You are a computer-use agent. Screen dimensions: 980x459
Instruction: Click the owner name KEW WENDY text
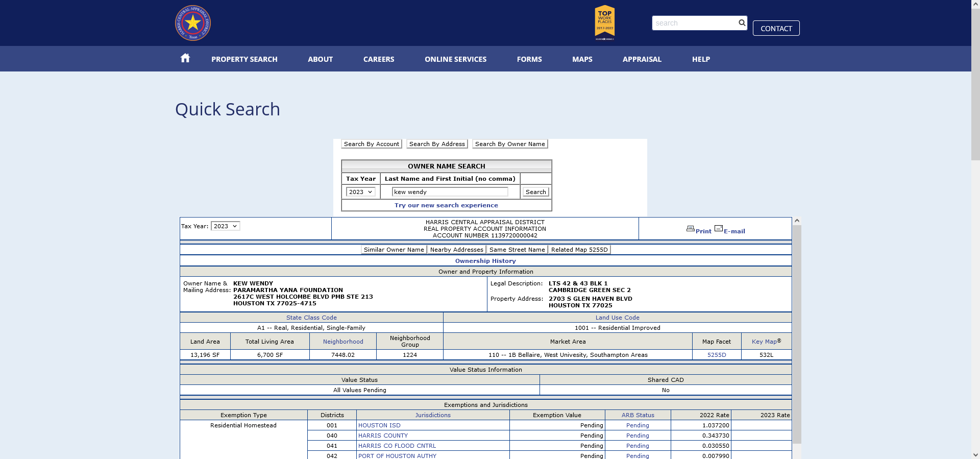click(x=253, y=283)
